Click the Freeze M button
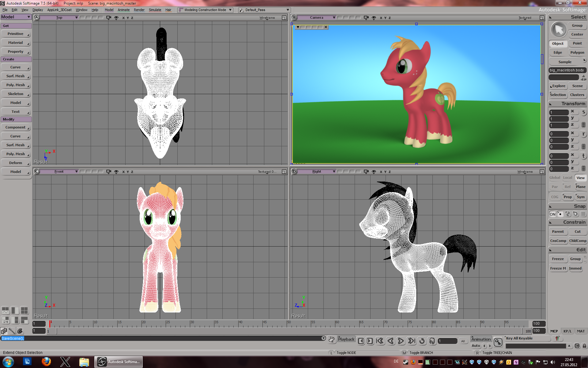This screenshot has height=368, width=588. [x=558, y=268]
